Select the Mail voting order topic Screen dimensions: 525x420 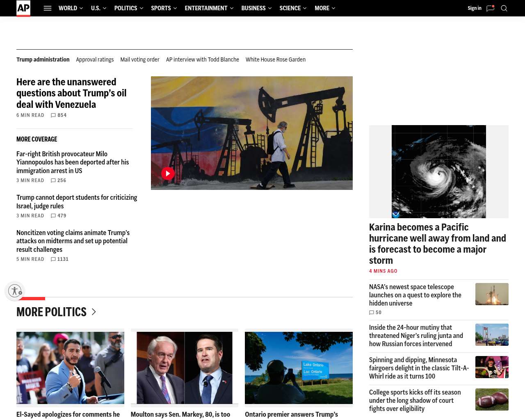click(140, 59)
